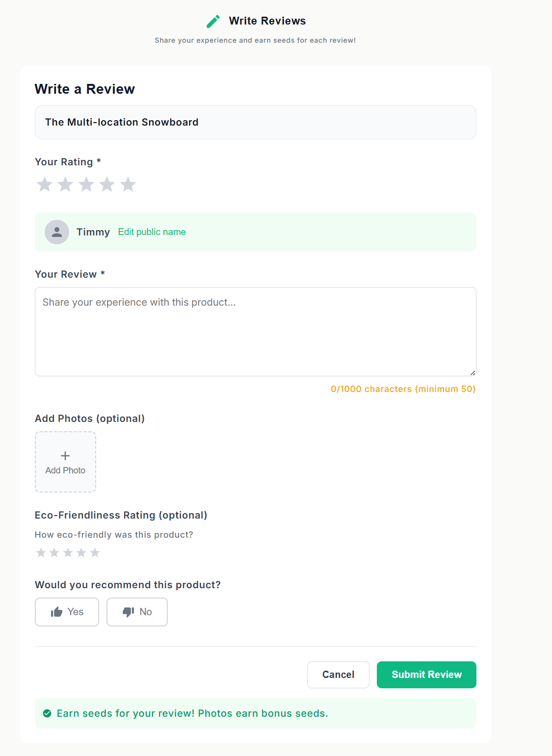
Task: Click the review textarea resize handle
Action: click(473, 373)
